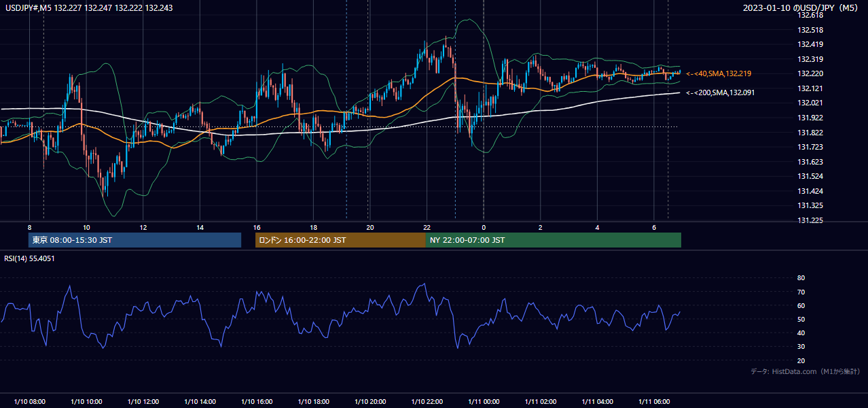The image size is (868, 408).
Task: Click hour label 16 under the price chart
Action: pyautogui.click(x=256, y=227)
